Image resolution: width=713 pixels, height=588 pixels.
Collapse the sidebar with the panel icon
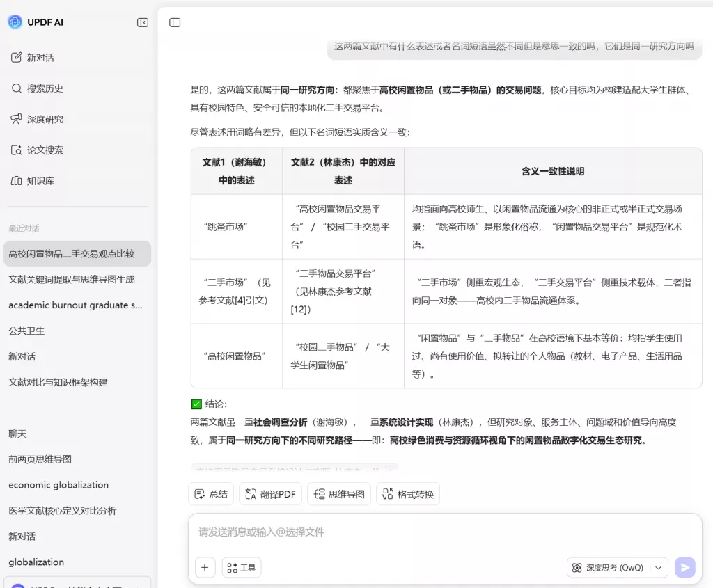(142, 22)
